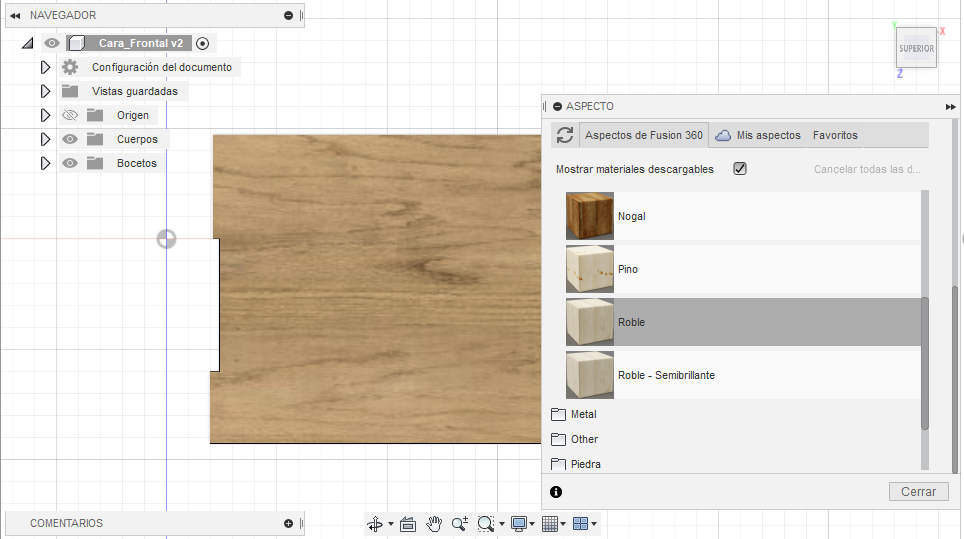This screenshot has height=539, width=964.
Task: Collapse the Aspecto dialog with minus icon
Action: coord(558,106)
